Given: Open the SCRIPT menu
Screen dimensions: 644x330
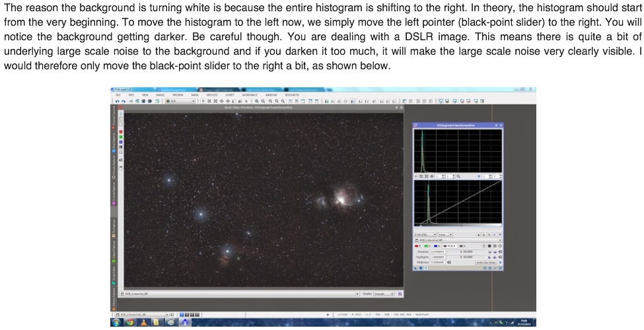Looking at the screenshot, I should click(x=229, y=95).
